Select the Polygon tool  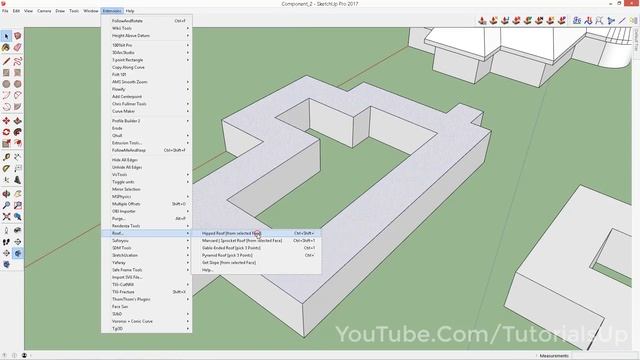(x=18, y=84)
